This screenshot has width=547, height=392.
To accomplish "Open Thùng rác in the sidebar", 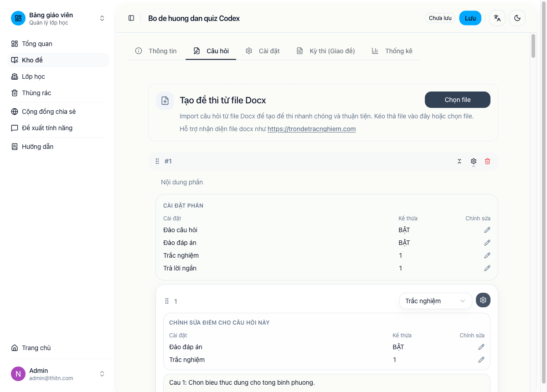I will [x=58, y=93].
